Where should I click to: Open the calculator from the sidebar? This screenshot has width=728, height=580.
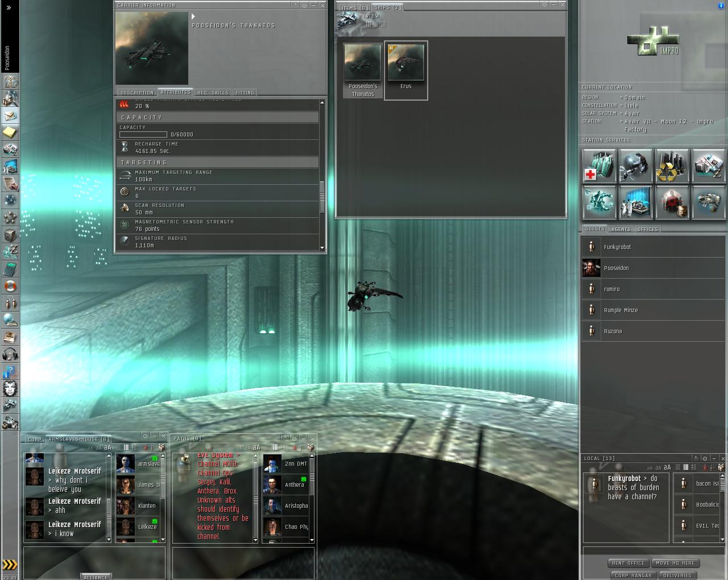point(10,269)
